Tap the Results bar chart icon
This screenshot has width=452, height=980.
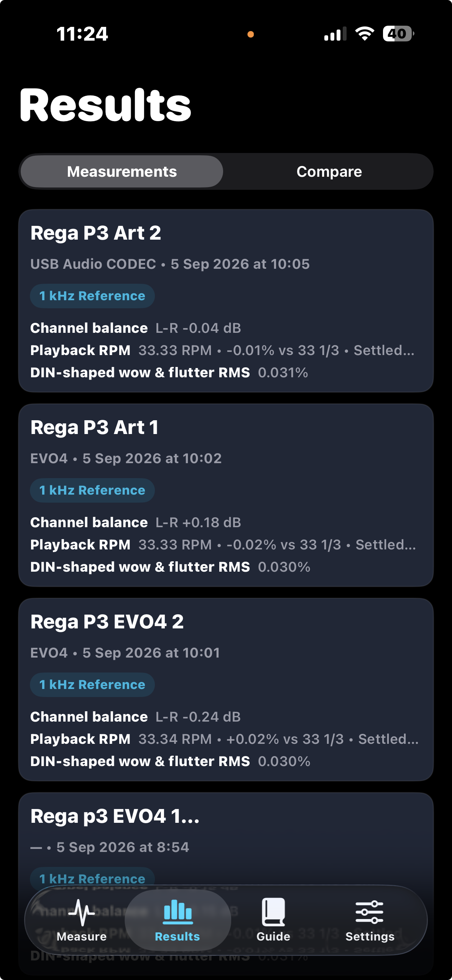tap(178, 912)
